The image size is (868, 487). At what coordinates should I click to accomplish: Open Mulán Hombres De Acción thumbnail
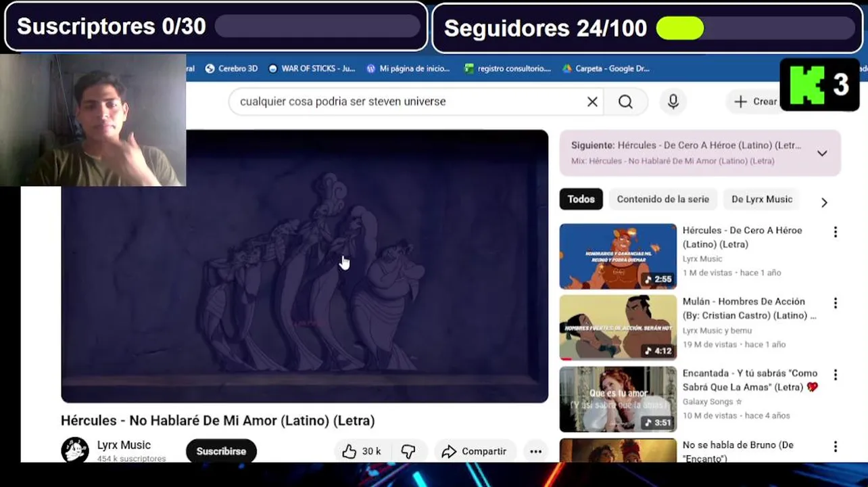(x=618, y=327)
